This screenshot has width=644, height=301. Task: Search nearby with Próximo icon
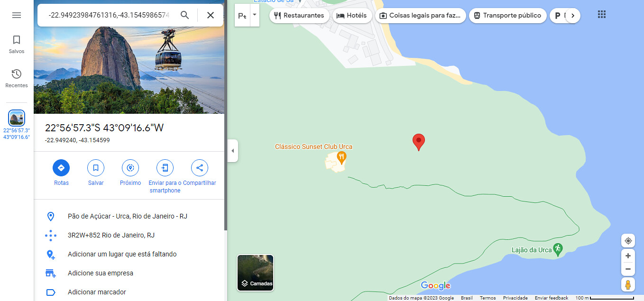[x=130, y=173]
